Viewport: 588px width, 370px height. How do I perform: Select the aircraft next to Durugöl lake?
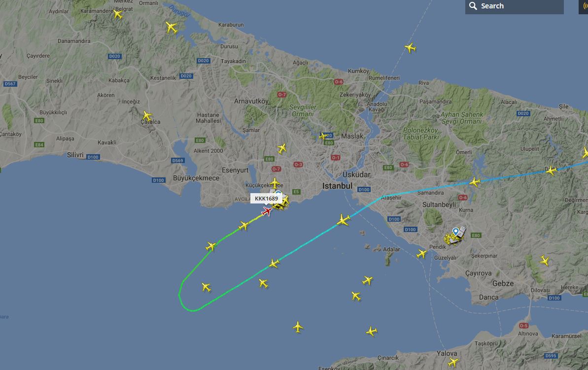click(172, 28)
